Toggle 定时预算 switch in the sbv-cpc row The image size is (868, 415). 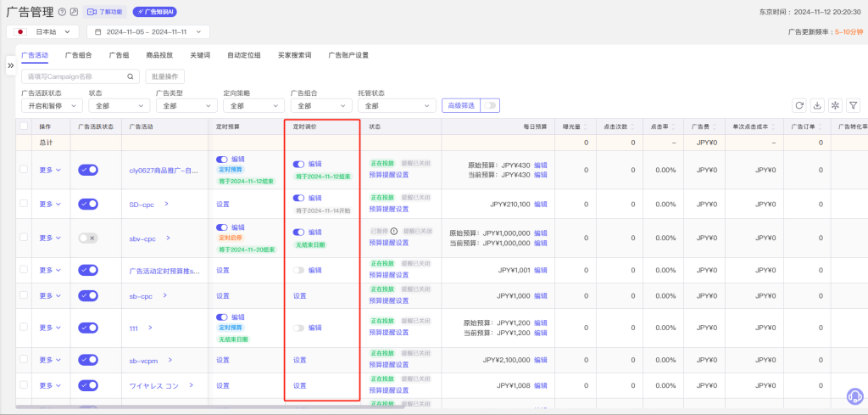pos(222,227)
